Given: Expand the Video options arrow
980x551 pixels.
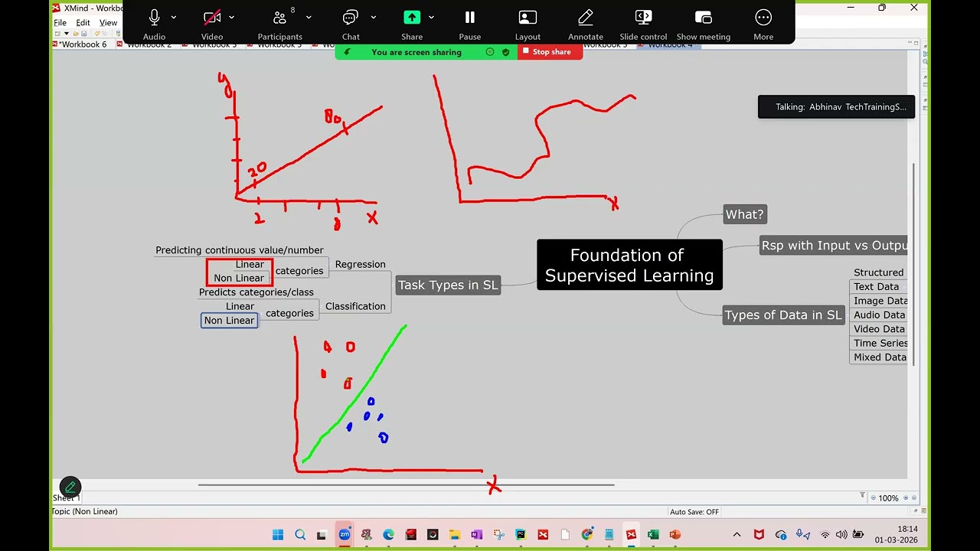Looking at the screenshot, I should pos(232,17).
